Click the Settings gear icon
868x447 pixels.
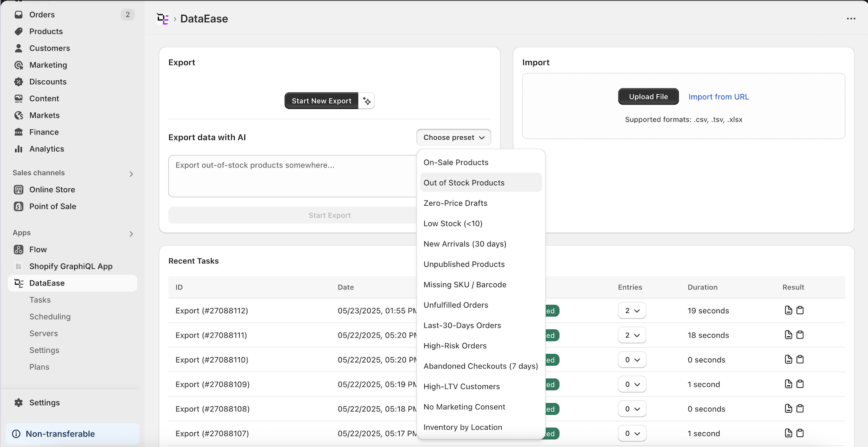tap(19, 403)
